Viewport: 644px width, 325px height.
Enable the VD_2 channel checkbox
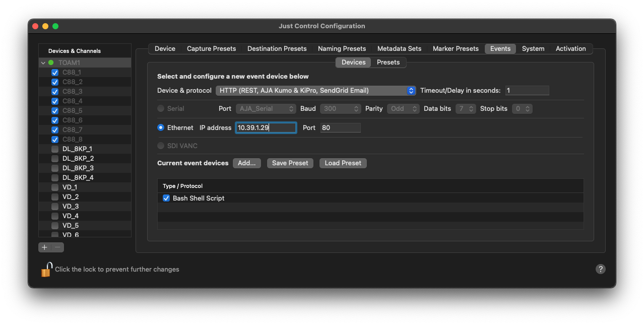(x=55, y=197)
